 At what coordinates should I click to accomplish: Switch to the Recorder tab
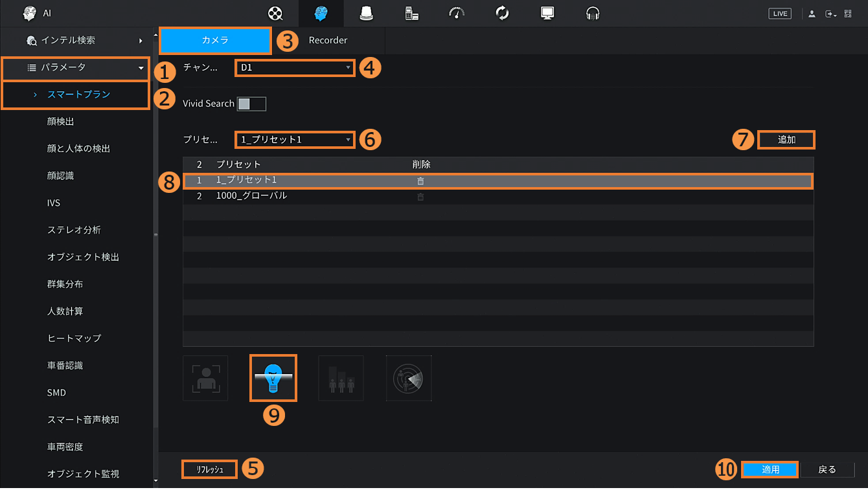pyautogui.click(x=328, y=40)
